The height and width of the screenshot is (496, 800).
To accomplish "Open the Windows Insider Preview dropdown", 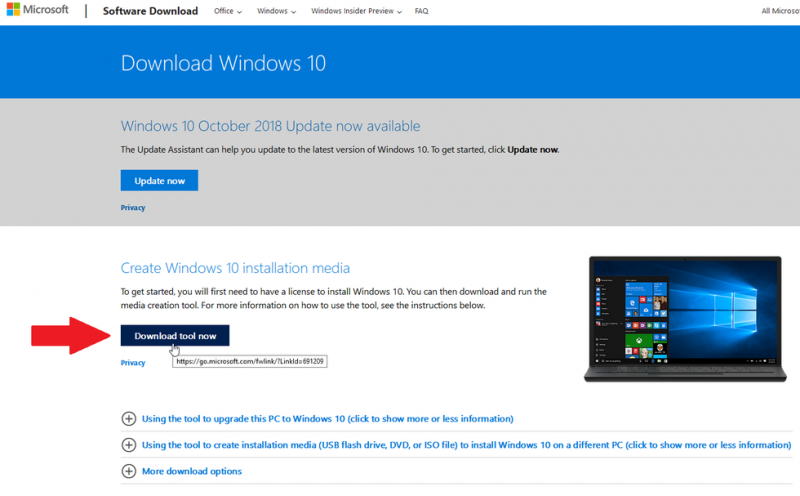I will coord(356,11).
